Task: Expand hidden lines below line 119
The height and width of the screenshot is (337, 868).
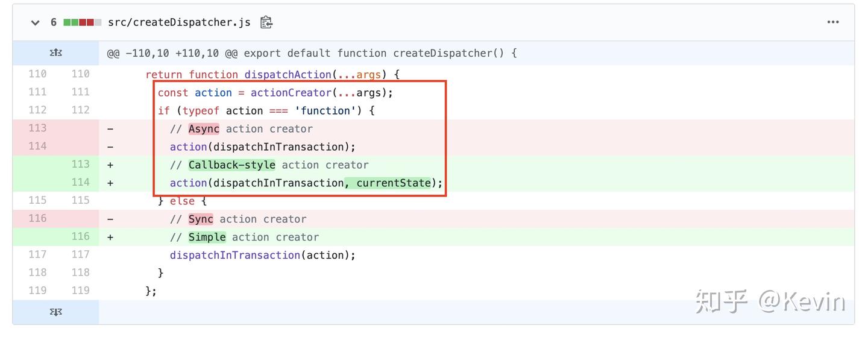Action: [55, 312]
